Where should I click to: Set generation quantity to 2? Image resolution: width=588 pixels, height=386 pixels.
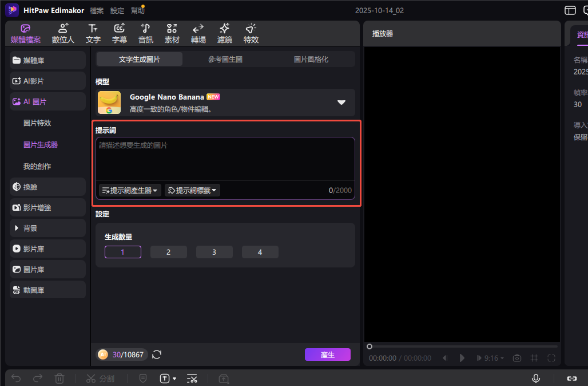pyautogui.click(x=168, y=252)
